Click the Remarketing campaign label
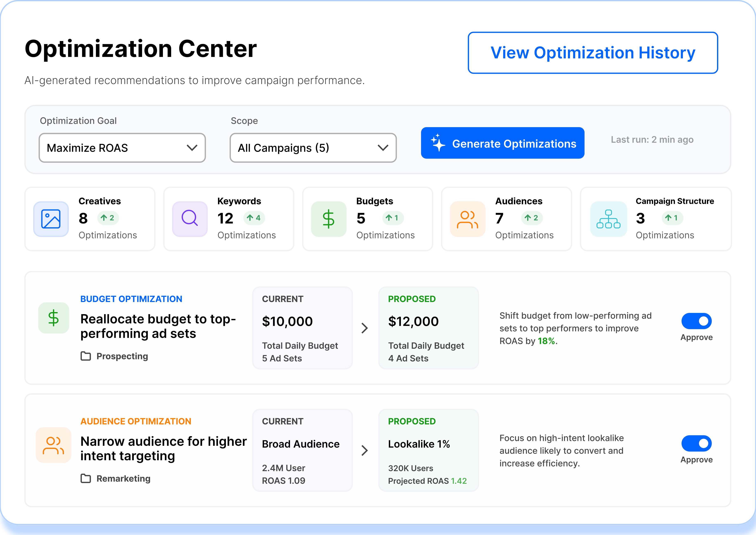The width and height of the screenshot is (756, 535). pyautogui.click(x=124, y=479)
